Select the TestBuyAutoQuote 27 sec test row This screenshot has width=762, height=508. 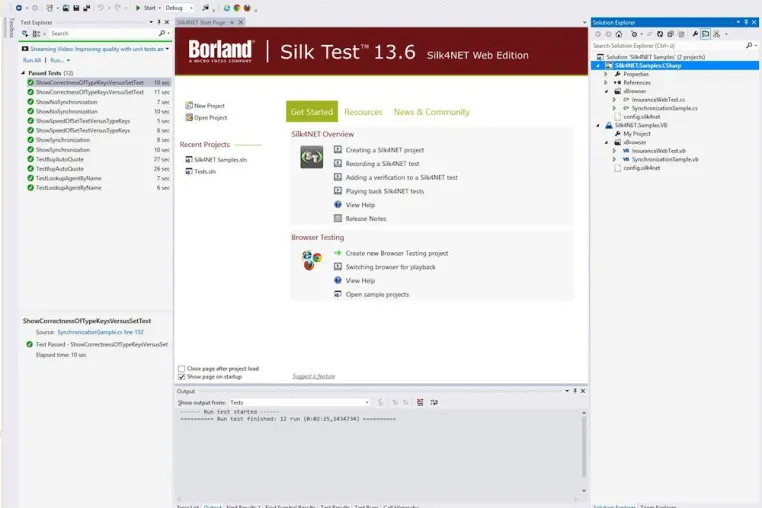98,159
